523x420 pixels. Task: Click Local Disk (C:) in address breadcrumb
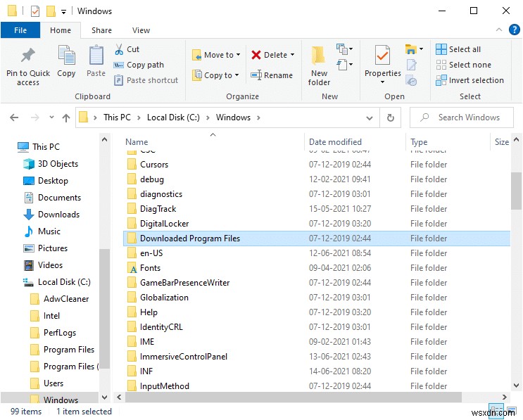point(173,117)
